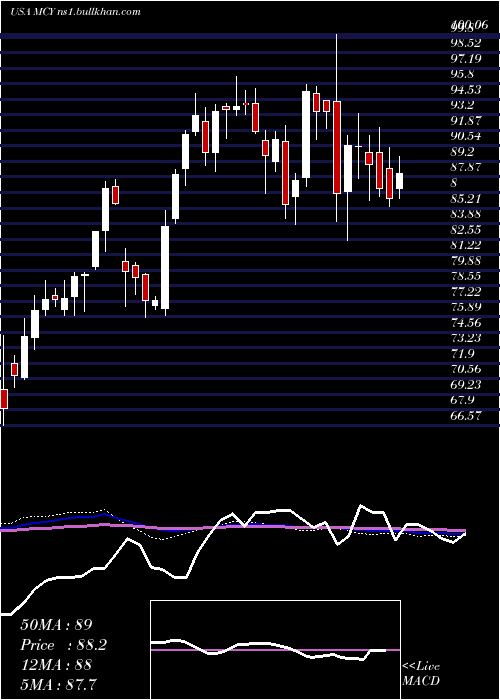Click the '5MA : 87.7' indicator text
This screenshot has width=500, height=700.
pyautogui.click(x=58, y=684)
